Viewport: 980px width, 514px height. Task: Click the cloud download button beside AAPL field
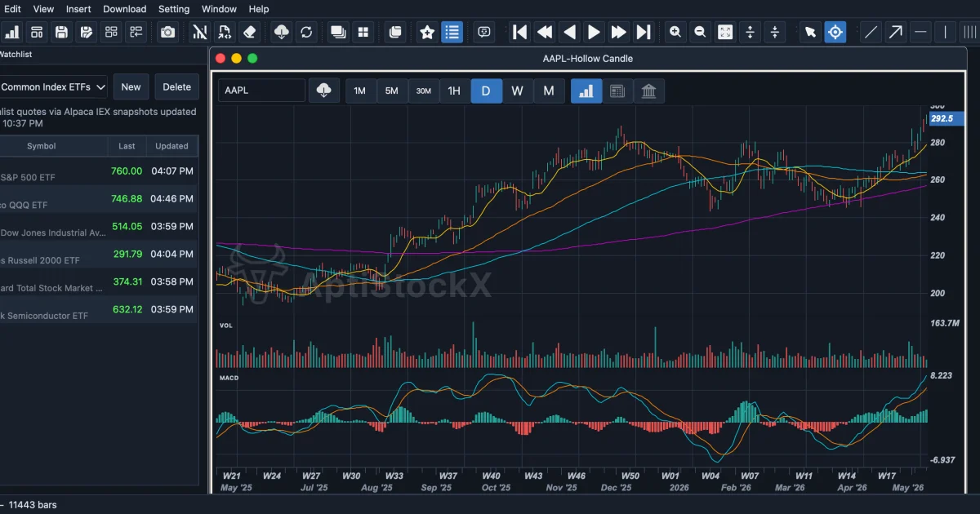click(x=324, y=91)
